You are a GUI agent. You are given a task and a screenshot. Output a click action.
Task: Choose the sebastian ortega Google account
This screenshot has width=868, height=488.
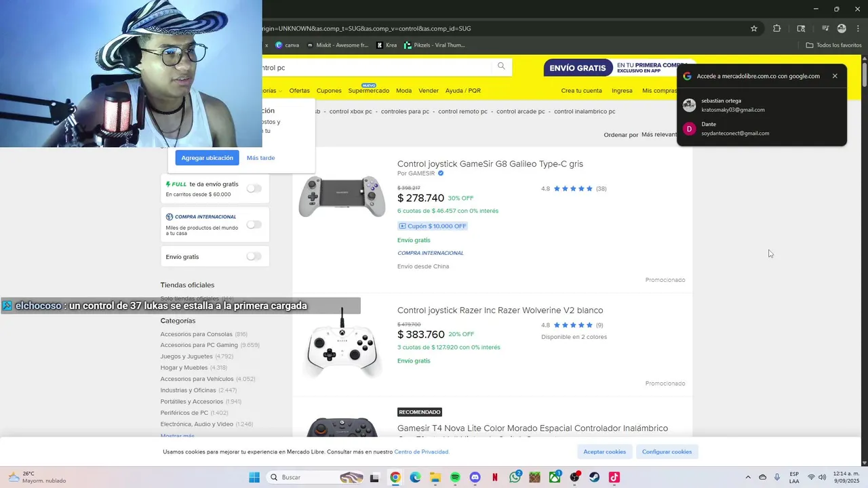[x=762, y=105]
